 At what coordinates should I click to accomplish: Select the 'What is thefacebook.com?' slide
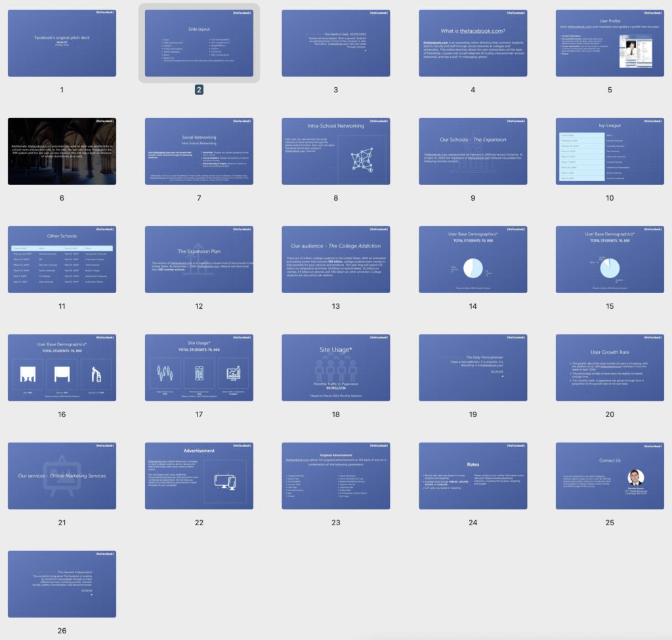pyautogui.click(x=472, y=43)
